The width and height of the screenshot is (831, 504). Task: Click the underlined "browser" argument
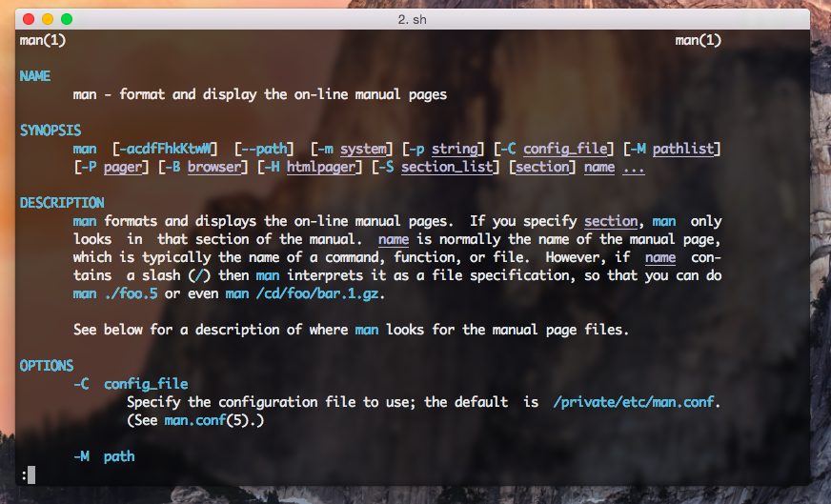pos(214,167)
